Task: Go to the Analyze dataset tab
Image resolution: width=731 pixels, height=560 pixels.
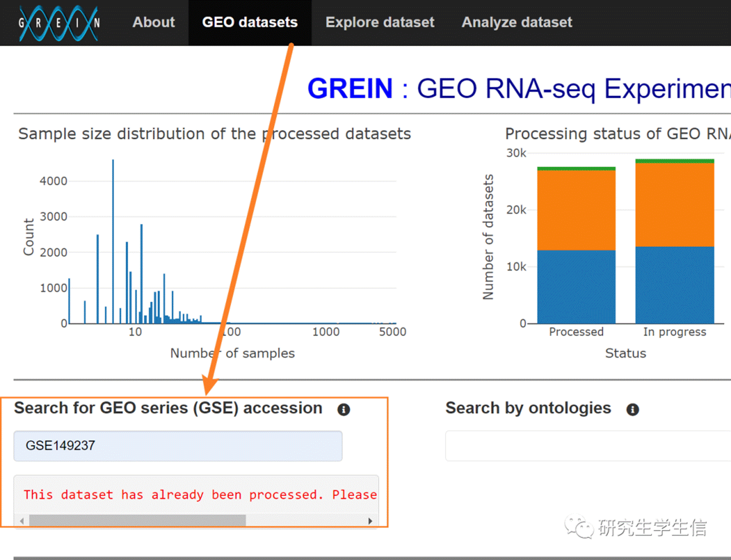Action: tap(517, 22)
